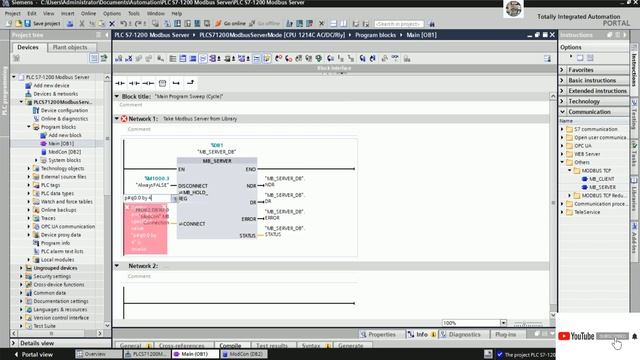Viewport: 640px width, 360px height.
Task: Click the Cut scissors icon
Action: coord(82,24)
